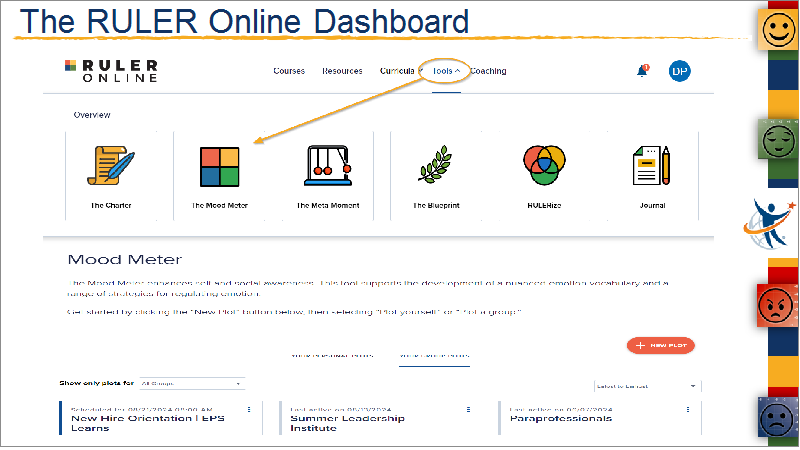Click the Mood Meter section heading

124,260
